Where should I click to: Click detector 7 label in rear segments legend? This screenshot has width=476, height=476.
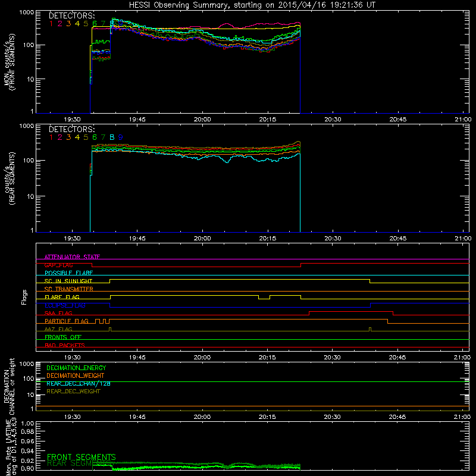coord(103,137)
